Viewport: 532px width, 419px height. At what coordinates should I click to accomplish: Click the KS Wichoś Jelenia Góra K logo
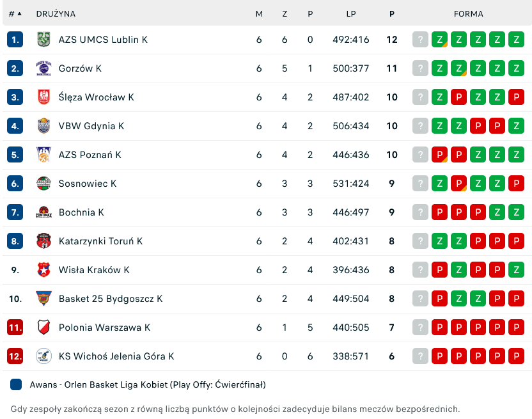pyautogui.click(x=43, y=356)
